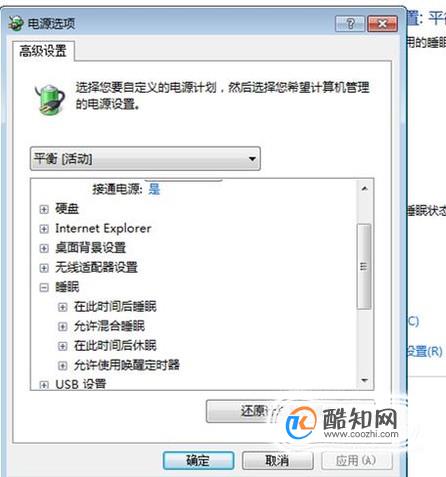Image resolution: width=446 pixels, height=477 pixels.
Task: Collapse the 睡眠 tree node
Action: coord(44,287)
